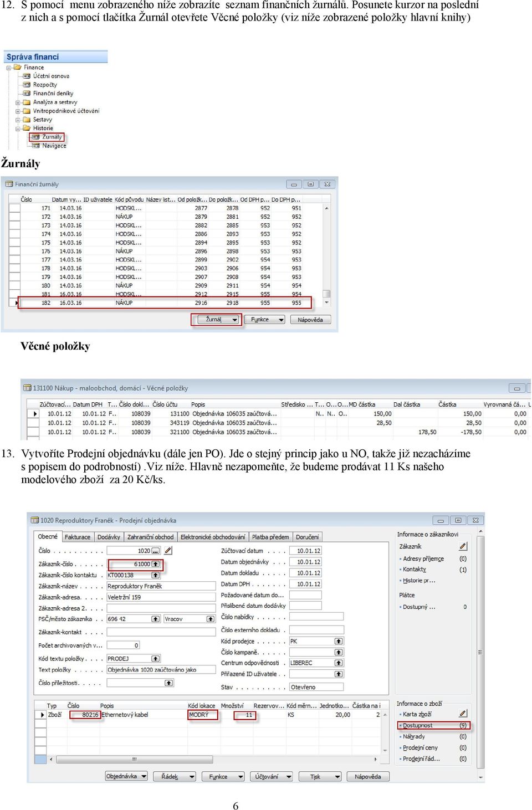Collapse the Finance tree node
This screenshot has height=810, width=532.
9,68
